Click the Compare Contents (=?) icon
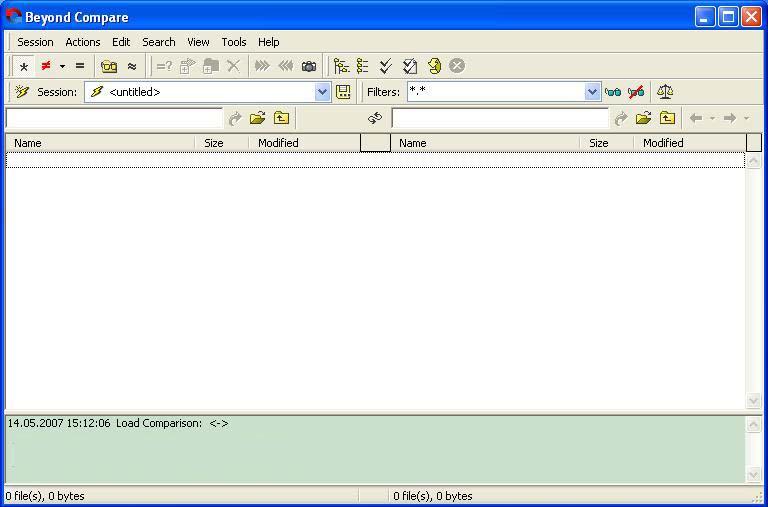Viewport: 768px width, 507px height. (164, 66)
